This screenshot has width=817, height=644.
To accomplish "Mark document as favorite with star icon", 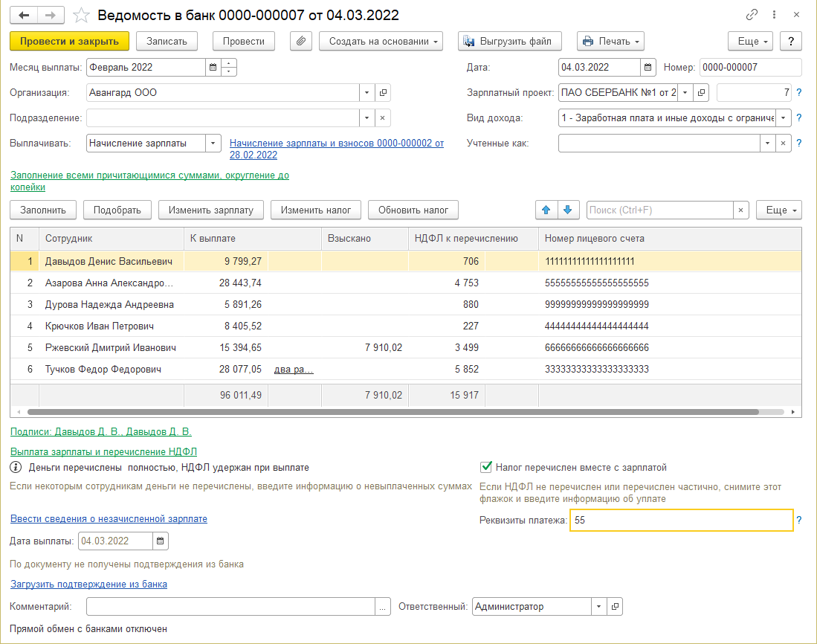I will (x=83, y=16).
